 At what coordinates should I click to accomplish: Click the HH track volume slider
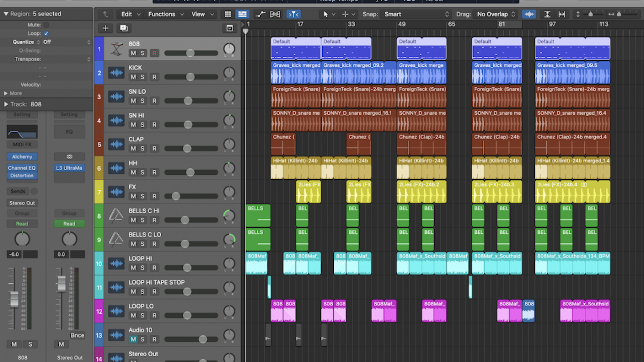191,172
